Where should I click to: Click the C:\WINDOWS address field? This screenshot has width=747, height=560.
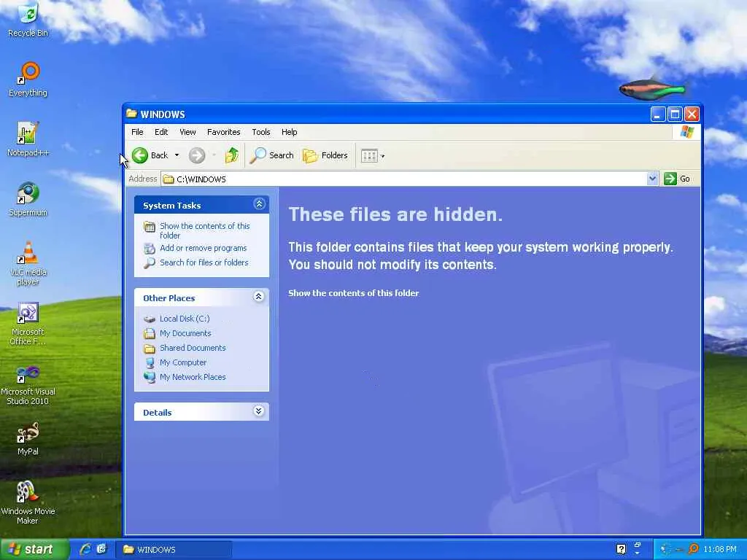(404, 179)
